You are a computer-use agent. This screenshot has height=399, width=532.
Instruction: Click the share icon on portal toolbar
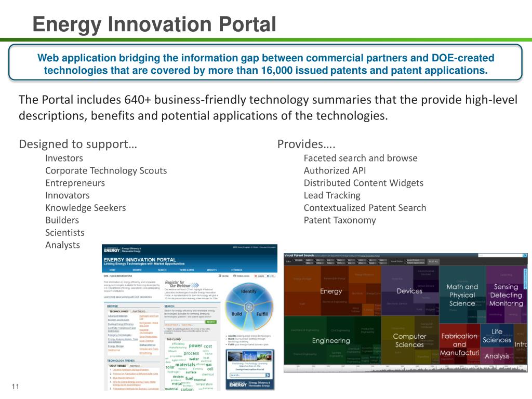click(x=256, y=276)
